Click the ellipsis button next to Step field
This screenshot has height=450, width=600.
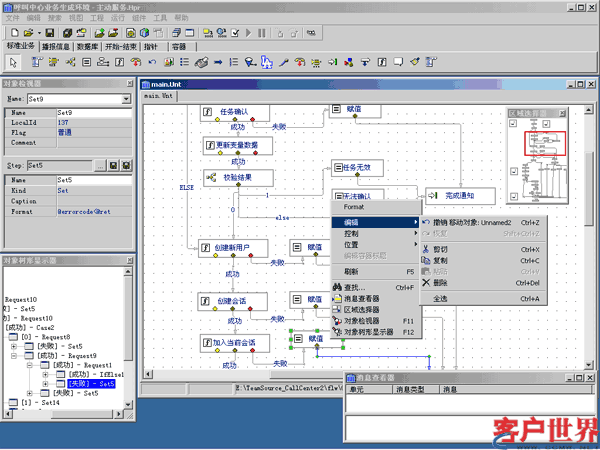click(x=100, y=164)
